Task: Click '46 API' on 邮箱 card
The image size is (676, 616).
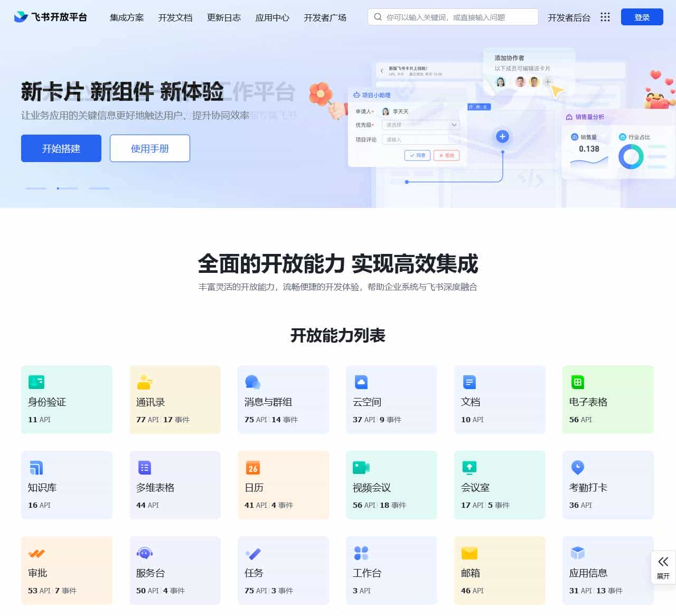Action: pyautogui.click(x=472, y=591)
